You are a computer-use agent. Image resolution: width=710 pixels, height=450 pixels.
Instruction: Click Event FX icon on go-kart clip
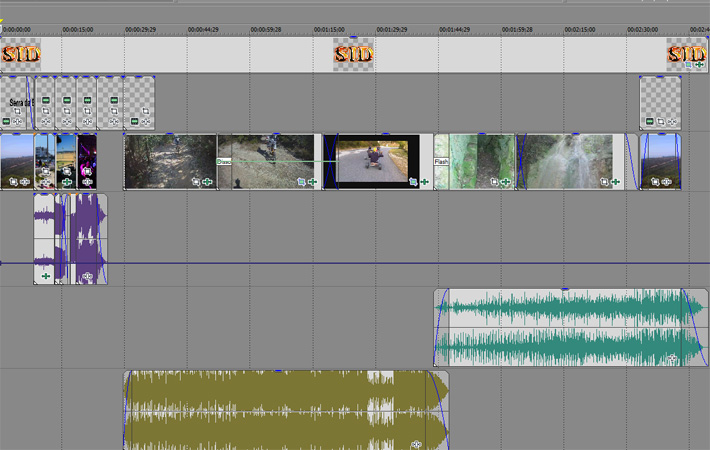[425, 183]
